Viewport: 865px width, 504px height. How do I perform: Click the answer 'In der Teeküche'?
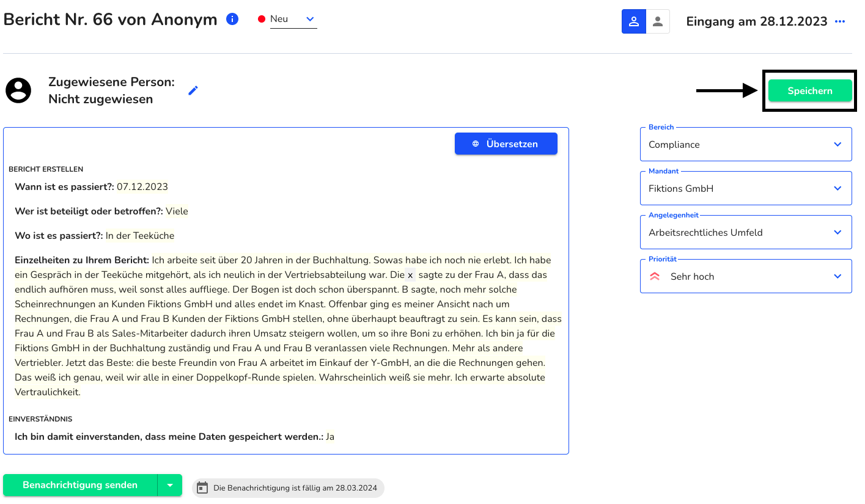coord(140,236)
